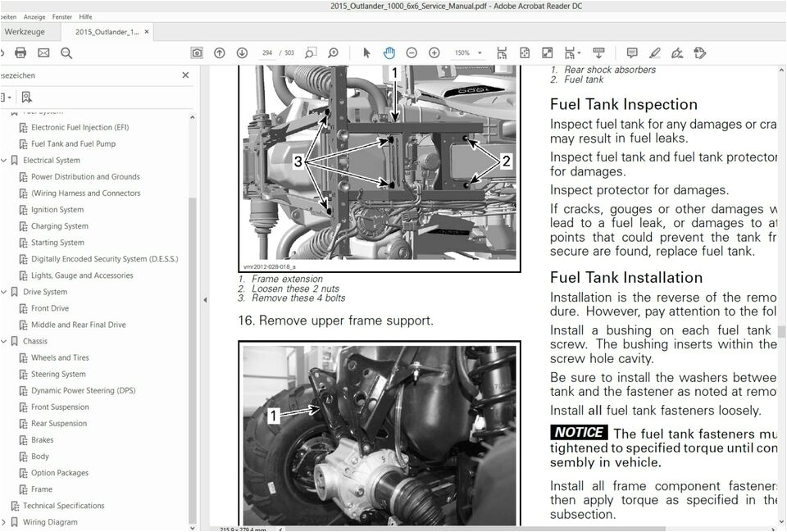Go to next page with down arrow

coord(242,52)
